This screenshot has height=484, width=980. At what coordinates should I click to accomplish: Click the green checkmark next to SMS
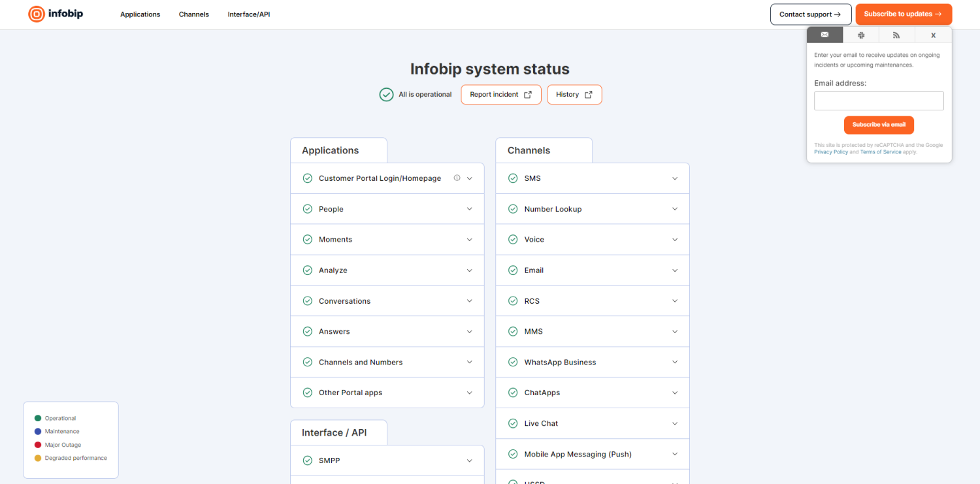[513, 178]
